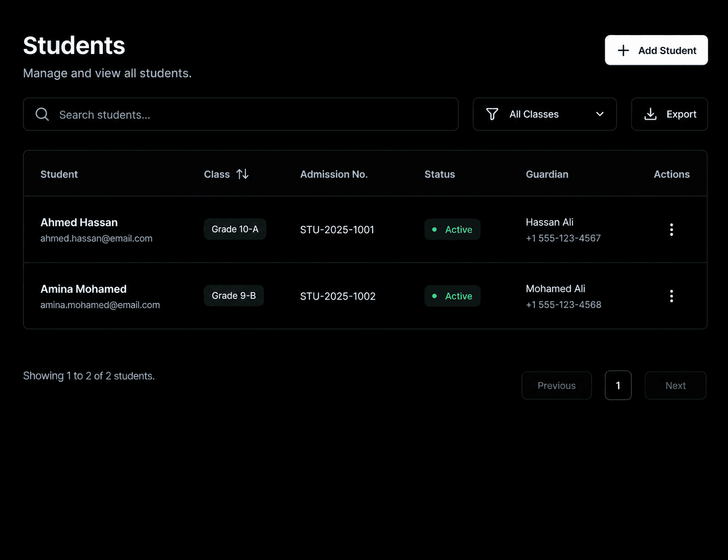Click phone number +1 555-123-4568

564,304
